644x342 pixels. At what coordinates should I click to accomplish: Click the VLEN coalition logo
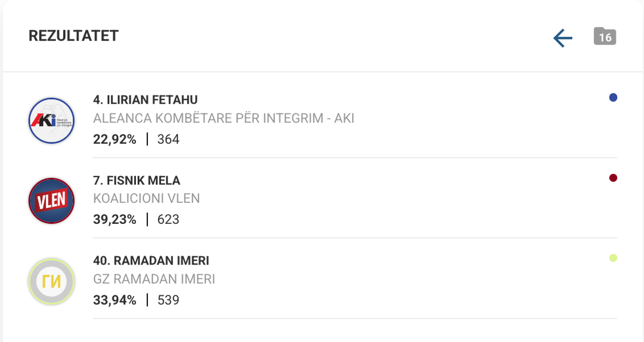[x=51, y=201]
